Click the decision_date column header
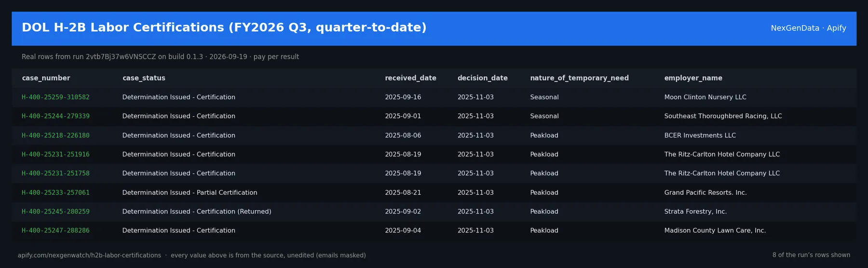Screen dimensions: 868x268 point(482,78)
